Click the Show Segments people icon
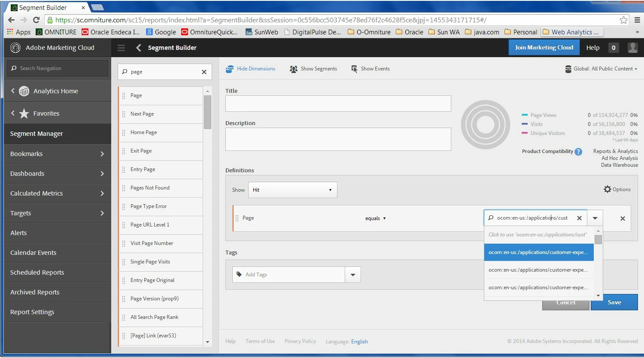This screenshot has height=358, width=644. coord(294,69)
